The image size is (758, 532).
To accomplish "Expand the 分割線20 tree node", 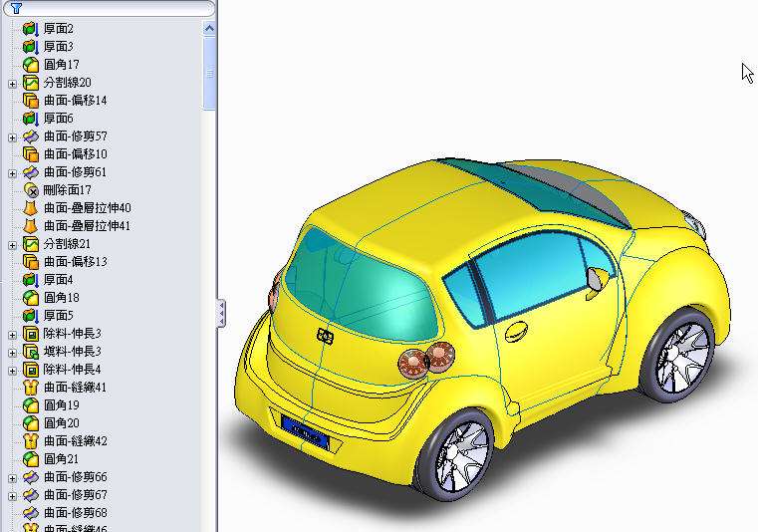I will tap(13, 84).
